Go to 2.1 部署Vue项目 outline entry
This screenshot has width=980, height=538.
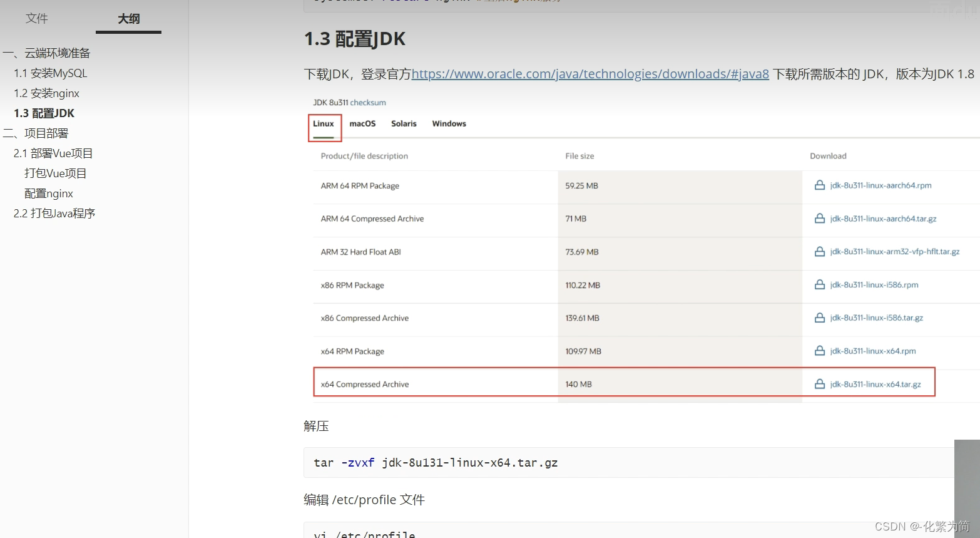tap(53, 153)
